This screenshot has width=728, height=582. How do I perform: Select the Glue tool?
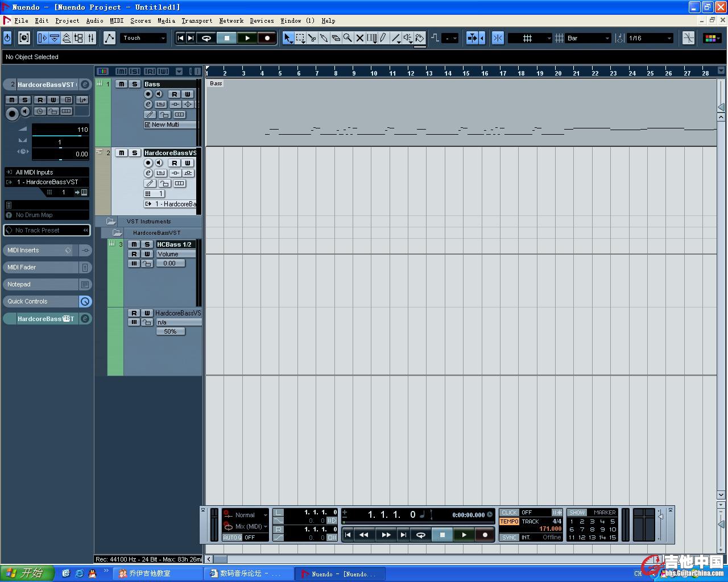[324, 38]
